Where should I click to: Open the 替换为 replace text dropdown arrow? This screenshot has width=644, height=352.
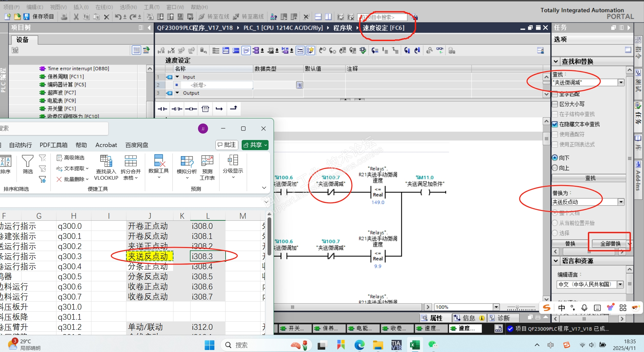[621, 202]
